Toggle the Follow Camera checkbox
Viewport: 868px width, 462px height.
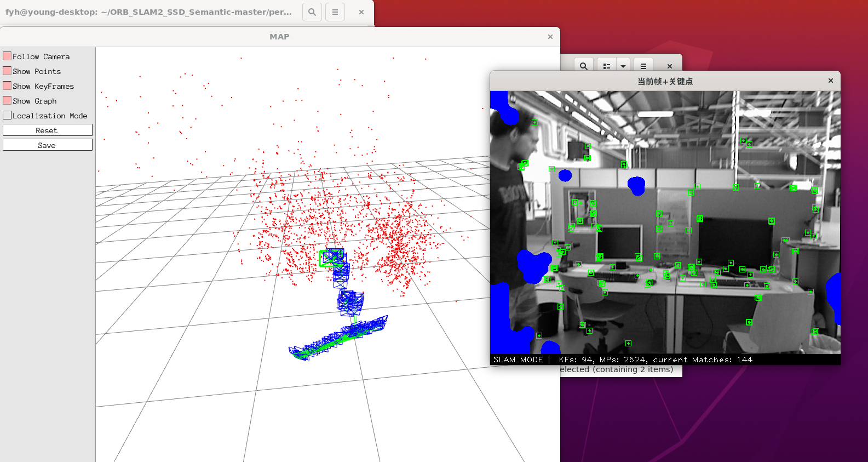point(7,56)
